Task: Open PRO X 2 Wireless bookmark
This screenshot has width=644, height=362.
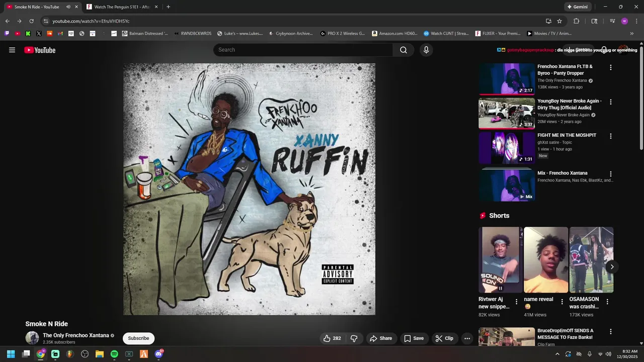Action: click(343, 34)
